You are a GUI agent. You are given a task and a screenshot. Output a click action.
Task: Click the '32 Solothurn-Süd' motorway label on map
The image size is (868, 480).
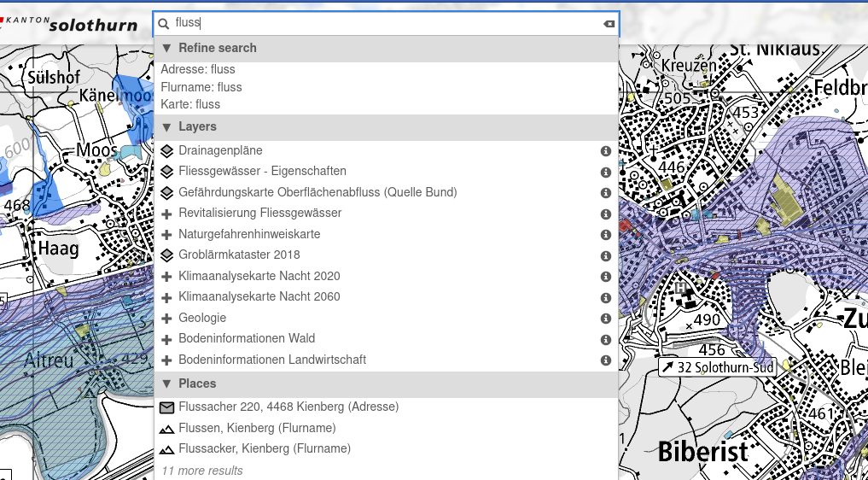pyautogui.click(x=718, y=367)
